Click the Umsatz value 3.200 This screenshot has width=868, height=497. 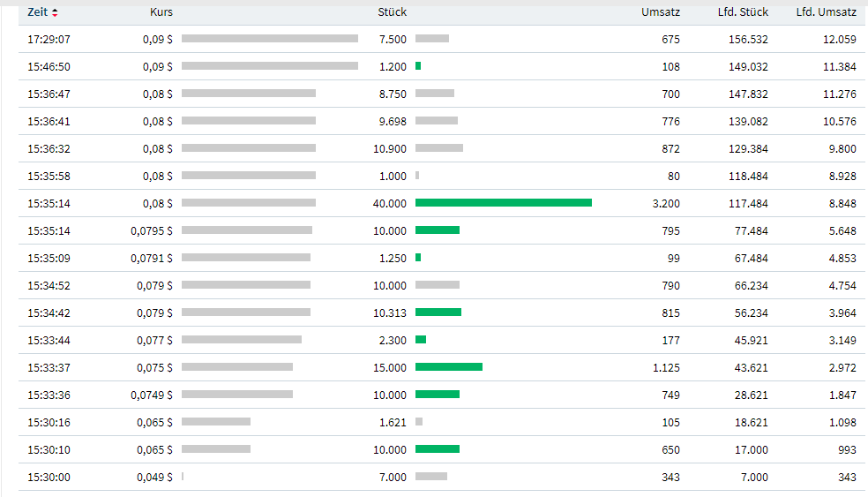pyautogui.click(x=665, y=203)
